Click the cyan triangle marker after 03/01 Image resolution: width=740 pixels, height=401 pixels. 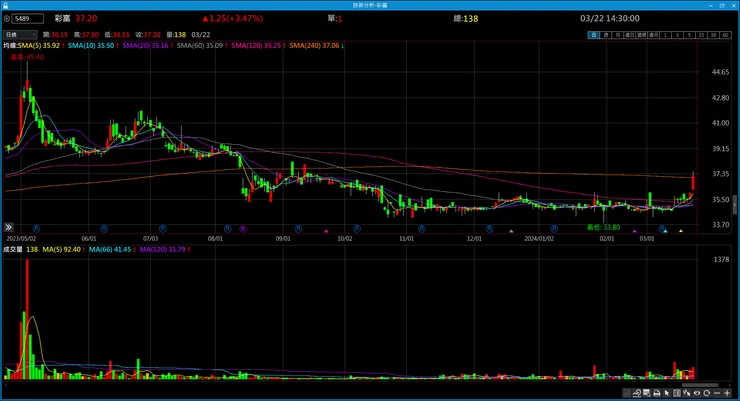click(665, 231)
